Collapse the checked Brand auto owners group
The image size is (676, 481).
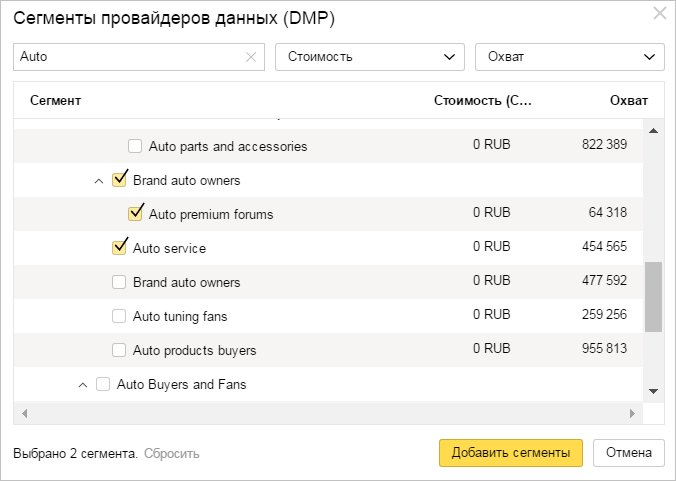[x=98, y=181]
